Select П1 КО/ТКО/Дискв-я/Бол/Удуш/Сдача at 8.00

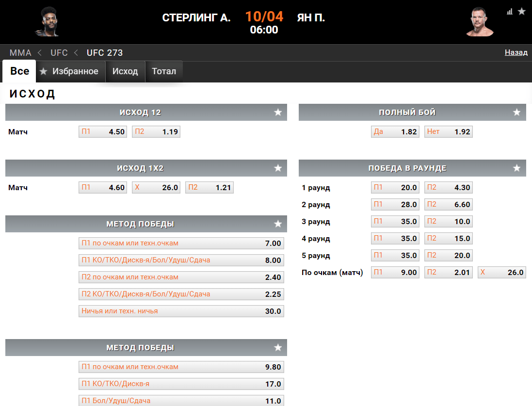181,260
